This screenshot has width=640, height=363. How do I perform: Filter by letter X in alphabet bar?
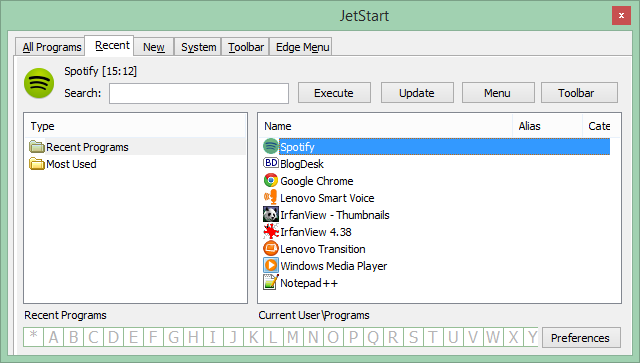coord(513,337)
